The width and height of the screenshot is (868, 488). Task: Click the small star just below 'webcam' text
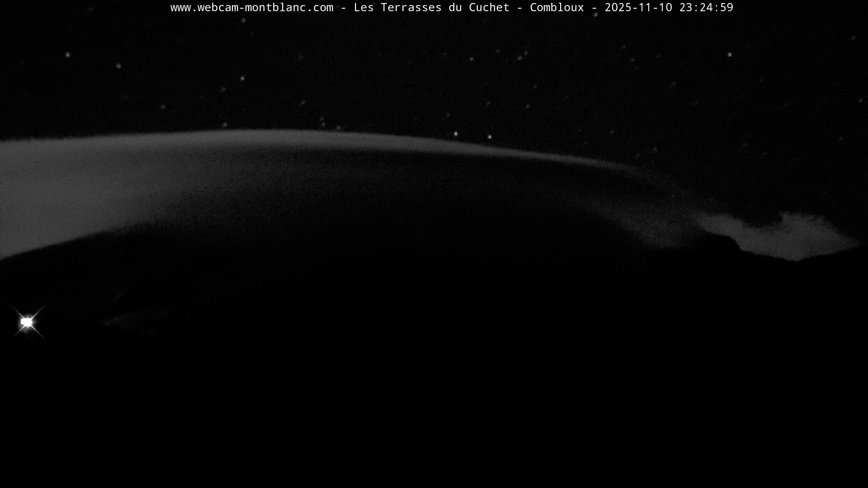tap(243, 21)
